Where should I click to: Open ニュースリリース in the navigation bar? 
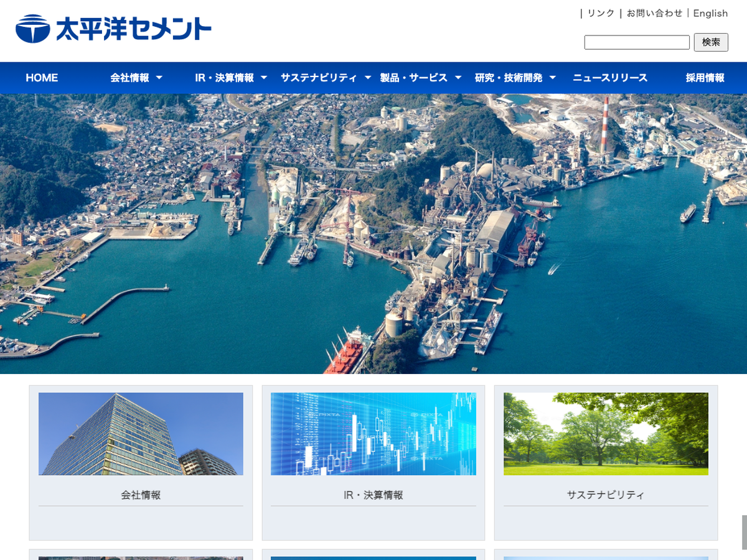(x=610, y=78)
